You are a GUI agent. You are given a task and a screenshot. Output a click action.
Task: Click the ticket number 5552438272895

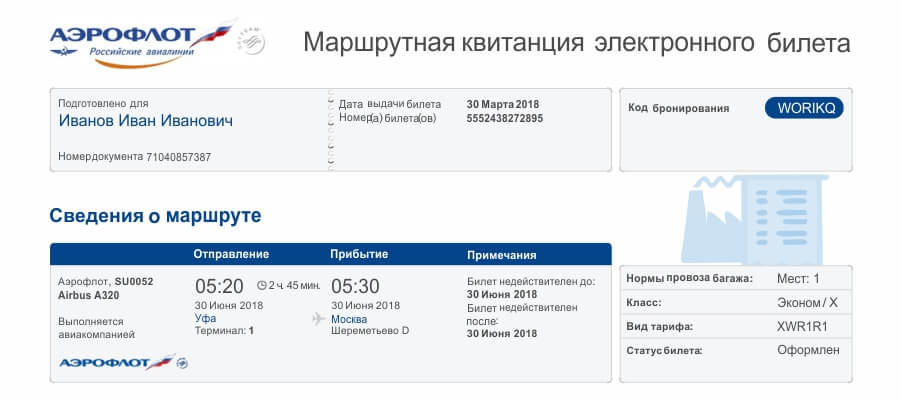pyautogui.click(x=505, y=118)
